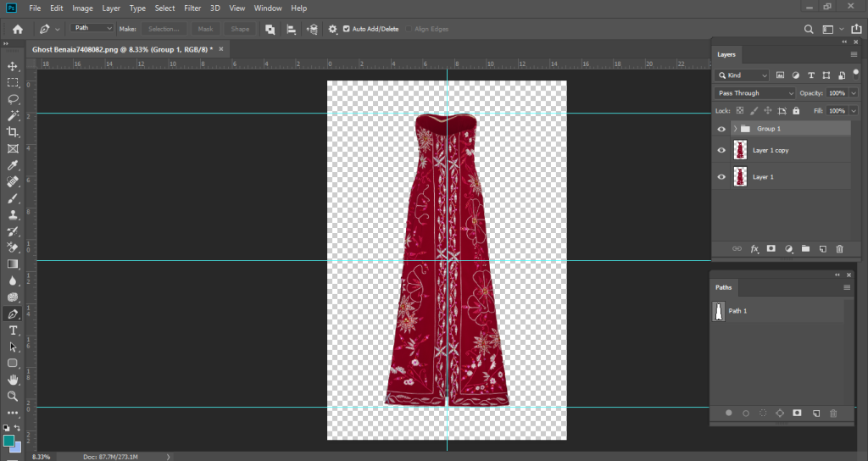Open the File menu

pos(35,8)
